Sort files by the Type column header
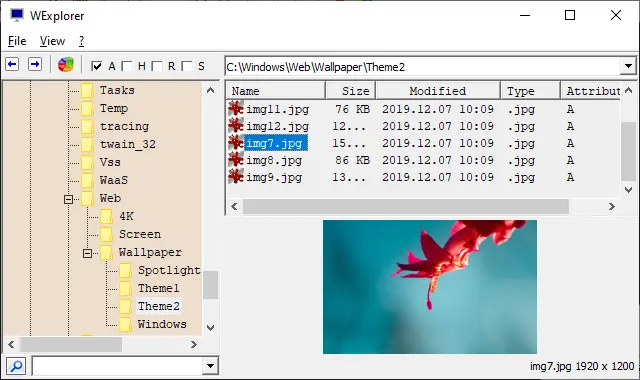Viewport: 640px width, 380px height. 530,91
